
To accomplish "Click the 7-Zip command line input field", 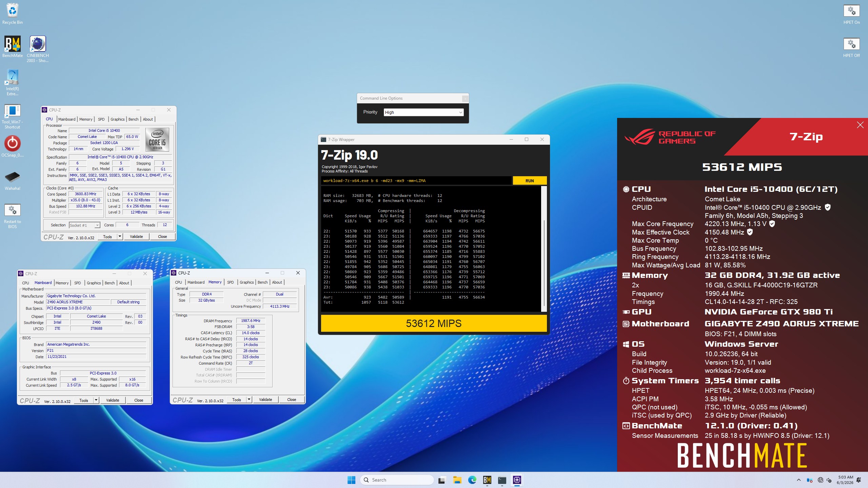I will 416,181.
